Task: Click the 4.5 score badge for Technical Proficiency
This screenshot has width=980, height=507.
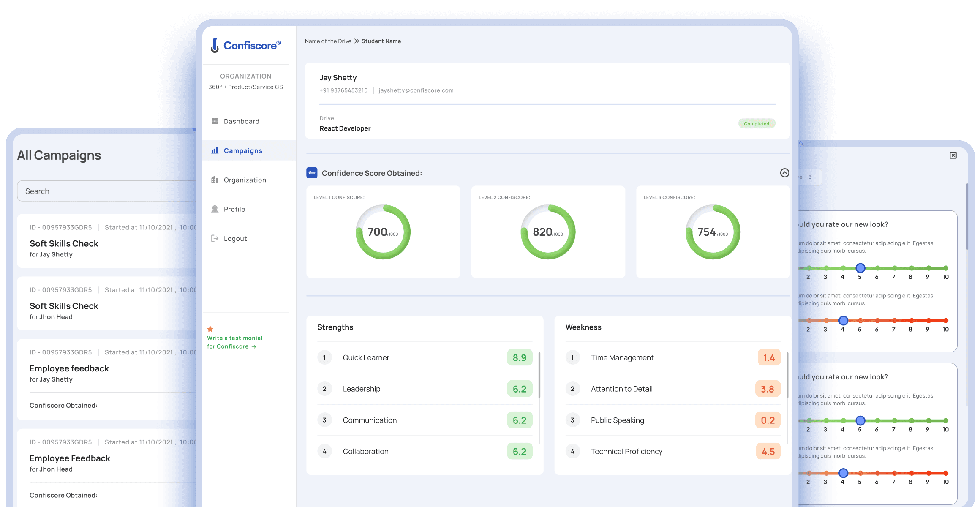Action: point(768,451)
